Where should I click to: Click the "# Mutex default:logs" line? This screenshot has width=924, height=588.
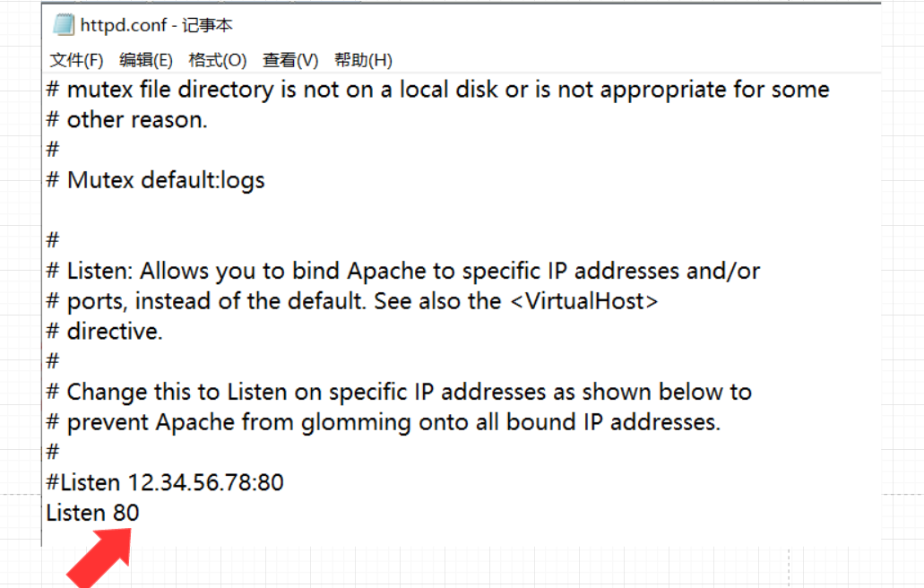pyautogui.click(x=156, y=180)
